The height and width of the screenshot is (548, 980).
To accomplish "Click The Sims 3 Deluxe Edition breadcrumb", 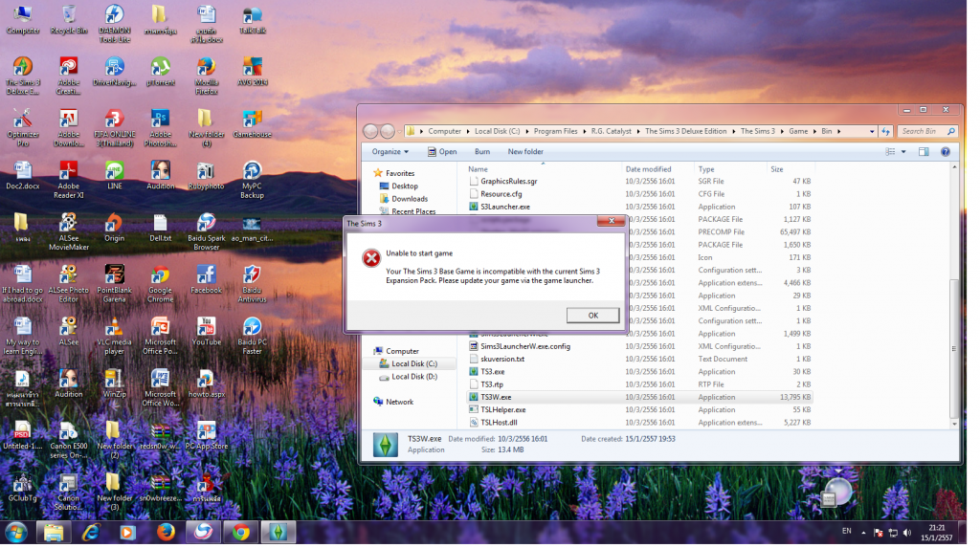I will click(x=685, y=132).
